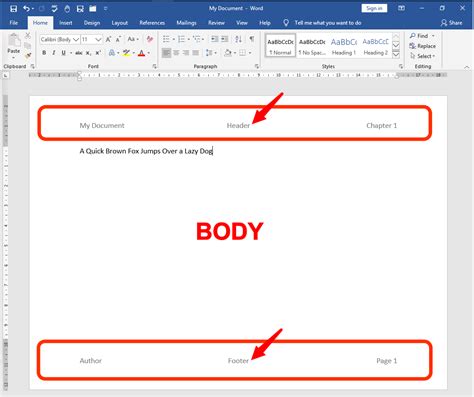This screenshot has width=474, height=397.
Task: Set align left paragraph alignment
Action: pyautogui.click(x=166, y=53)
